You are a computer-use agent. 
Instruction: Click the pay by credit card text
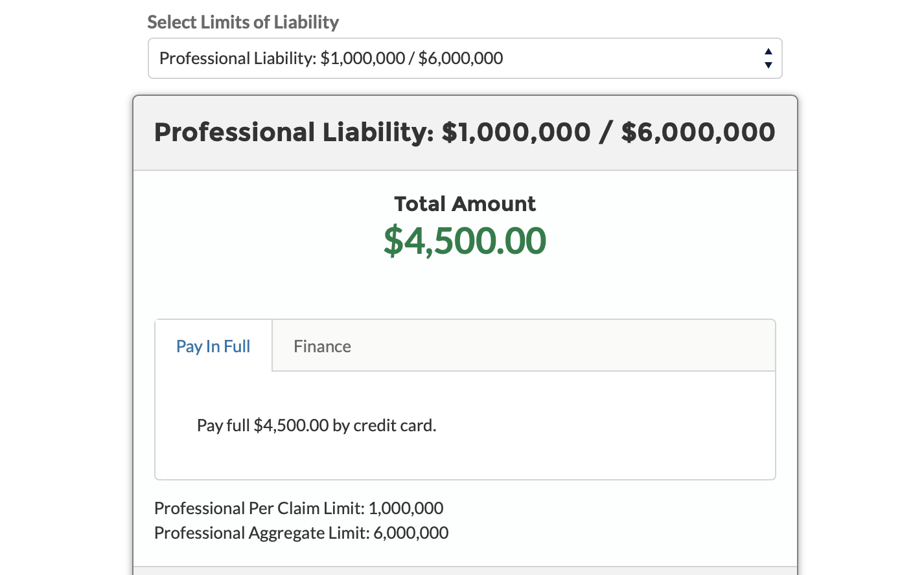point(316,425)
